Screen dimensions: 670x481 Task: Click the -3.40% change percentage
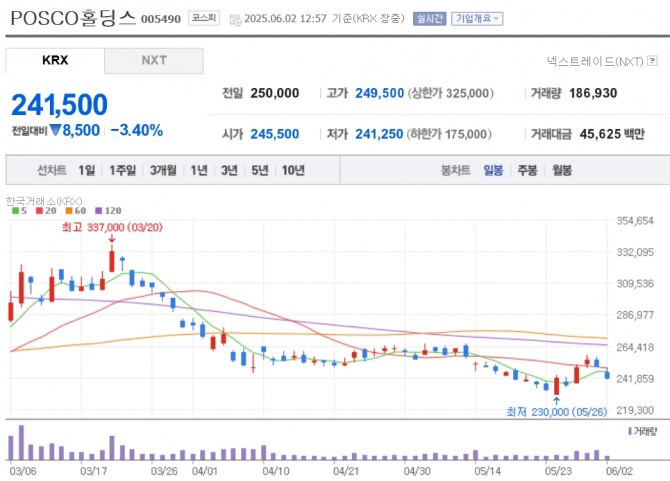pos(137,130)
